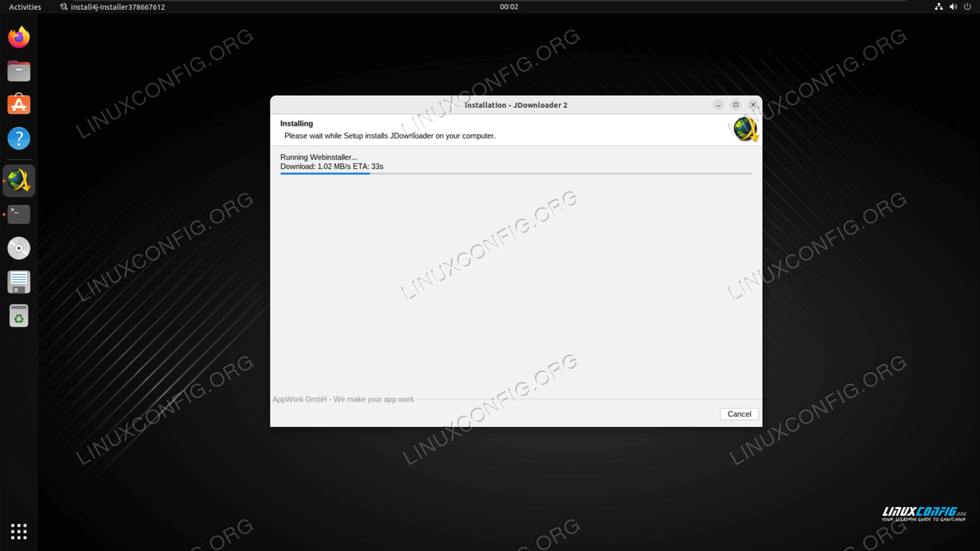Launch Ubuntu Software from the dock
This screenshot has height=551, width=980.
point(19,104)
